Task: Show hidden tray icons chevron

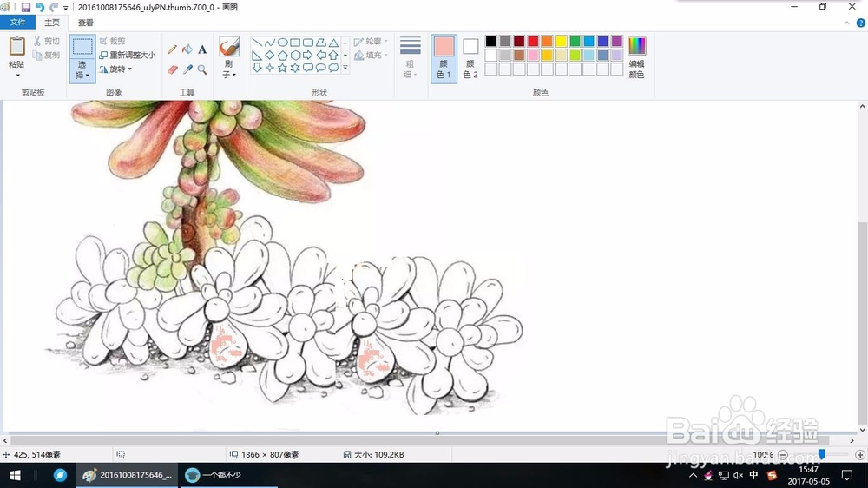Action: [693, 475]
